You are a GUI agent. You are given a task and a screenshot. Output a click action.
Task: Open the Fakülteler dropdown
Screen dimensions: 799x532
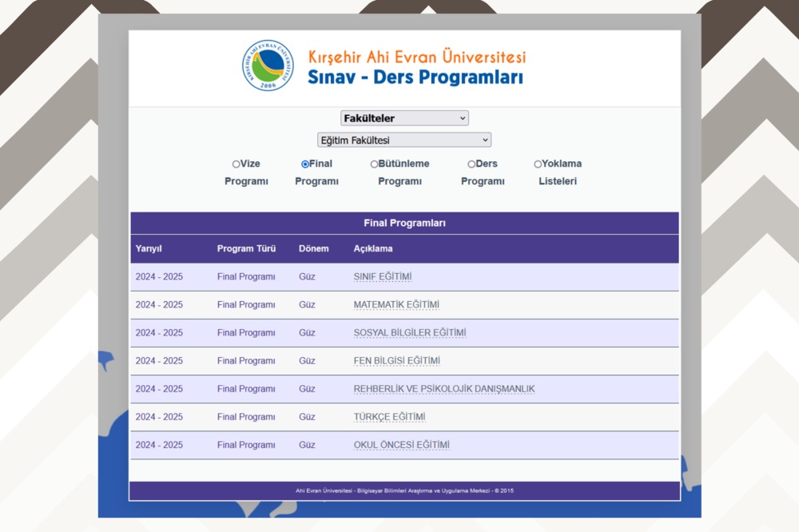click(404, 118)
